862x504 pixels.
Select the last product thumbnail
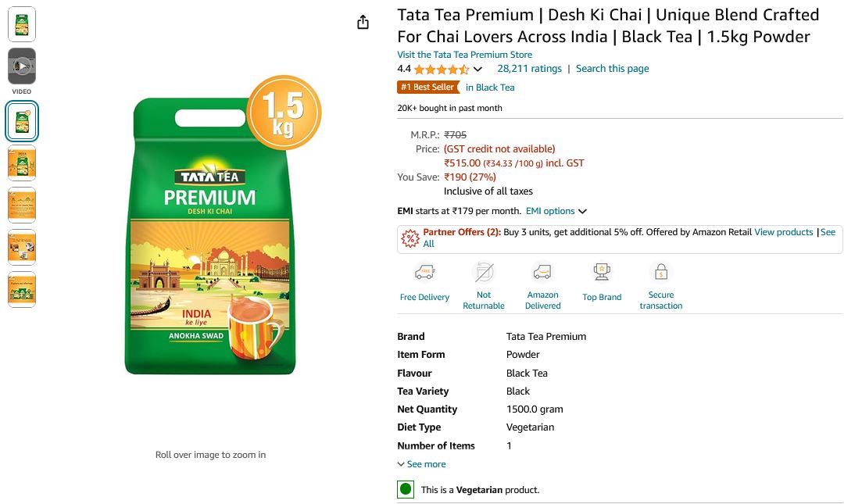coord(22,288)
